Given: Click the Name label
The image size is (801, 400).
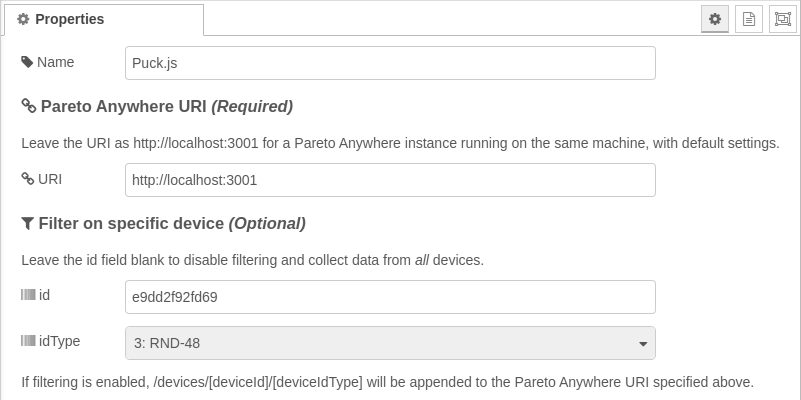Looking at the screenshot, I should pos(55,62).
